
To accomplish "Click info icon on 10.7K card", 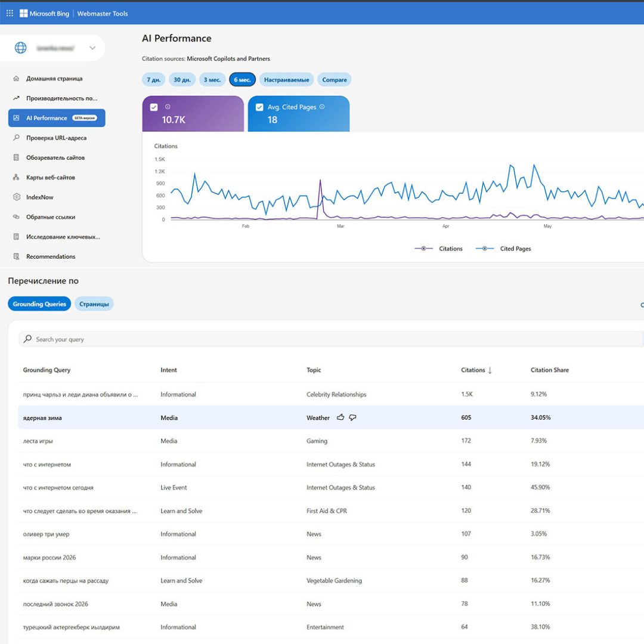I will pos(168,107).
